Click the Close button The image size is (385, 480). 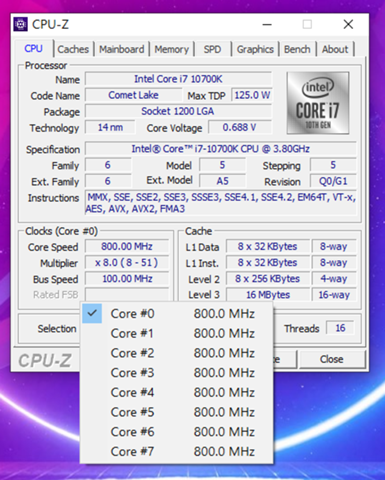coord(332,359)
